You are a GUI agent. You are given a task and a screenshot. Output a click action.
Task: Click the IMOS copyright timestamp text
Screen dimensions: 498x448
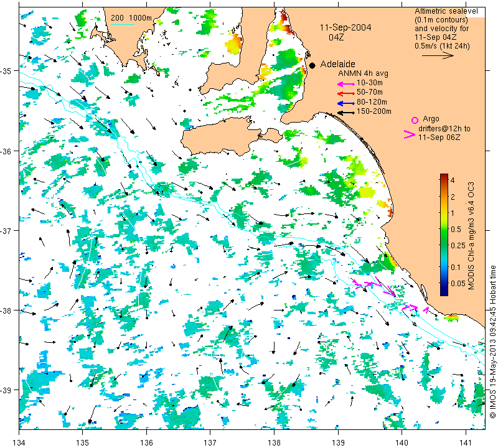(x=492, y=342)
